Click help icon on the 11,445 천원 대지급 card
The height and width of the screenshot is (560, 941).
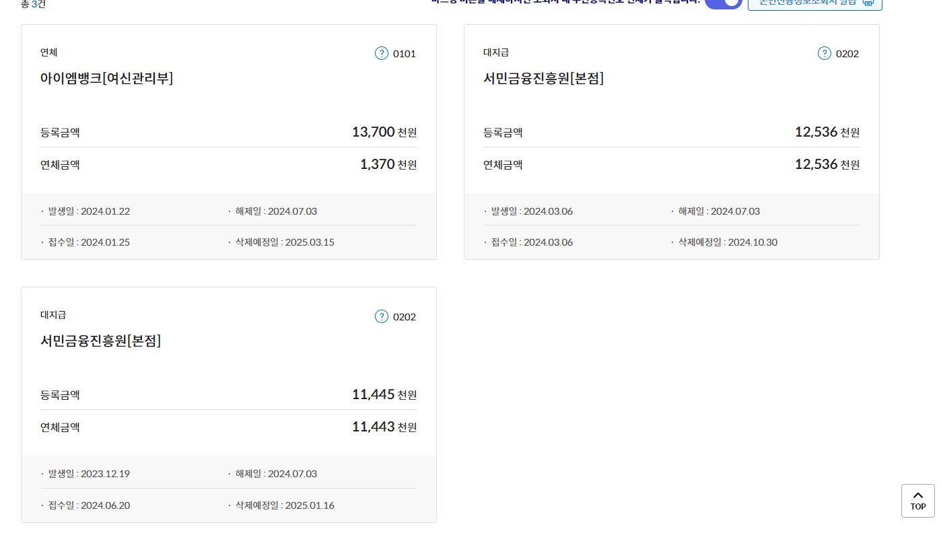click(381, 316)
